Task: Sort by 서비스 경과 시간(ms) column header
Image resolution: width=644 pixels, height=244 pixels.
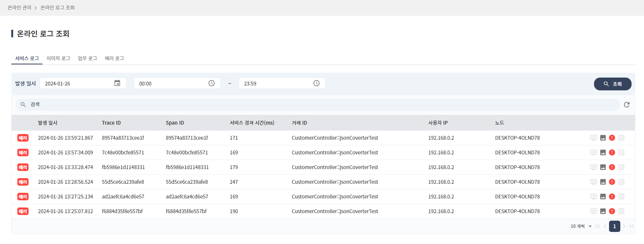Action: [252, 123]
